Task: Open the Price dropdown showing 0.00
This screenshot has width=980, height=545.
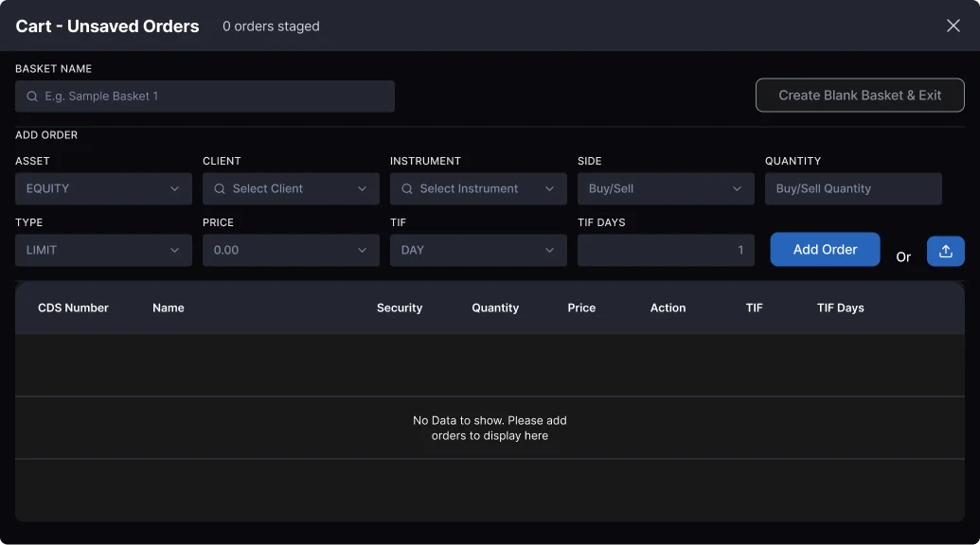Action: pos(291,250)
